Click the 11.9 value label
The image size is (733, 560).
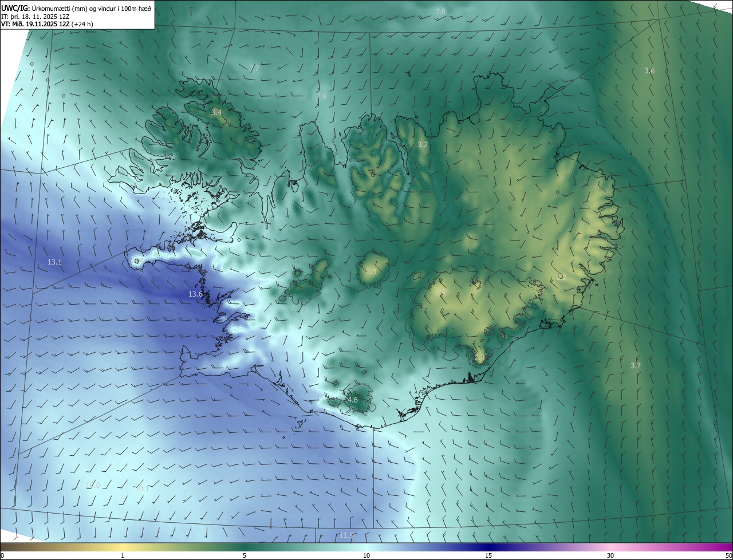[x=346, y=535]
